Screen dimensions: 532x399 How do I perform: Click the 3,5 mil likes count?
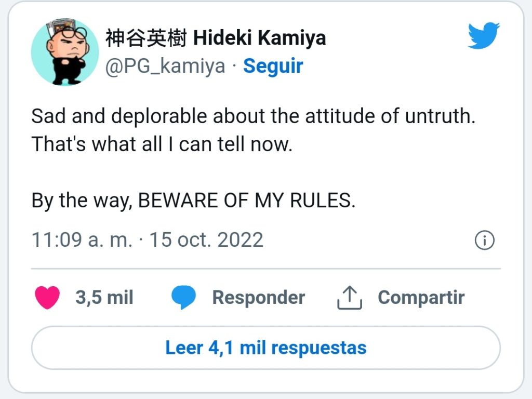coord(104,298)
